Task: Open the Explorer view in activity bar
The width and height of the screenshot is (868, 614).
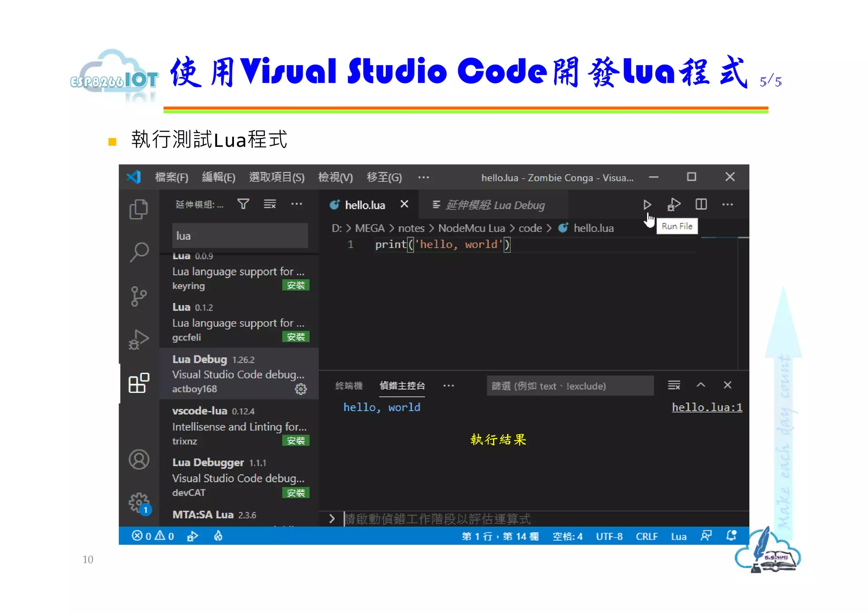Action: click(139, 209)
